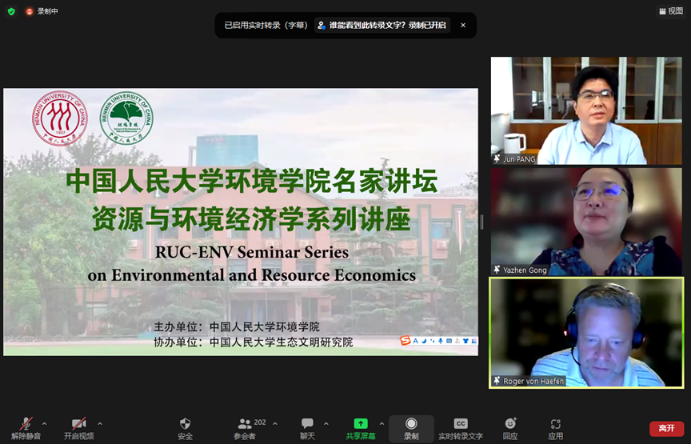Select Jun PANG's video thumbnail
692x444 pixels.
[586, 111]
